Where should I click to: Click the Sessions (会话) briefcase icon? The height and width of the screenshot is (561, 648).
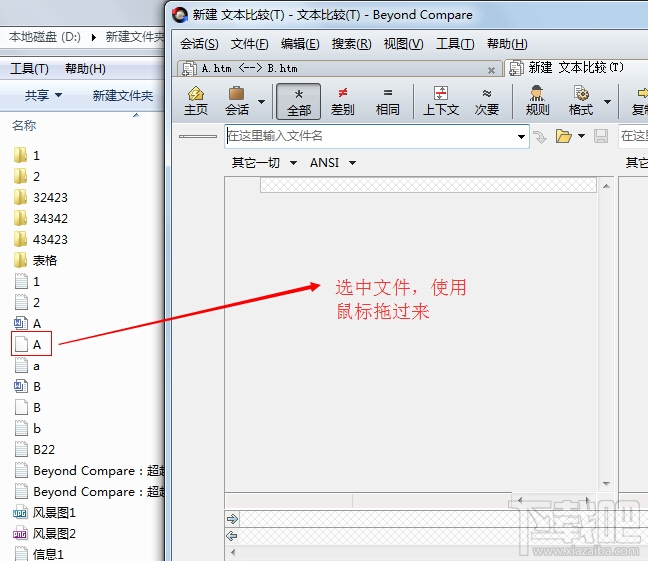tap(237, 101)
